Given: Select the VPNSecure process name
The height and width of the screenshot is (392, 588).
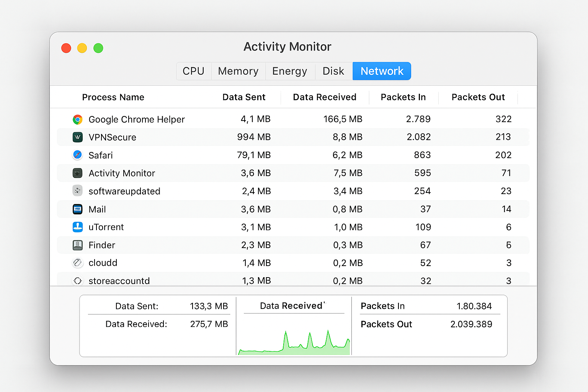Looking at the screenshot, I should (x=113, y=137).
